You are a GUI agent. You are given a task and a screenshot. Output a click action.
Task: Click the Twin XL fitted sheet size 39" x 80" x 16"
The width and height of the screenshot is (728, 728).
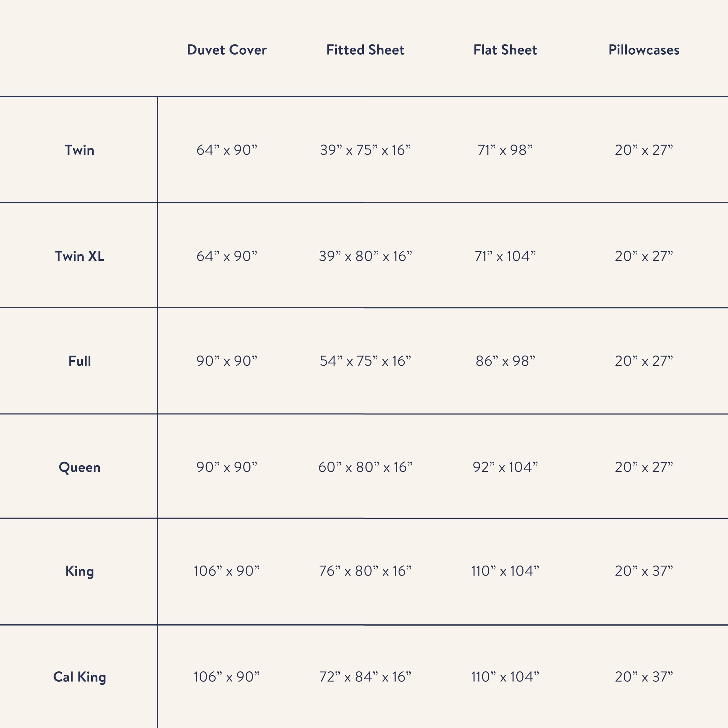(365, 256)
